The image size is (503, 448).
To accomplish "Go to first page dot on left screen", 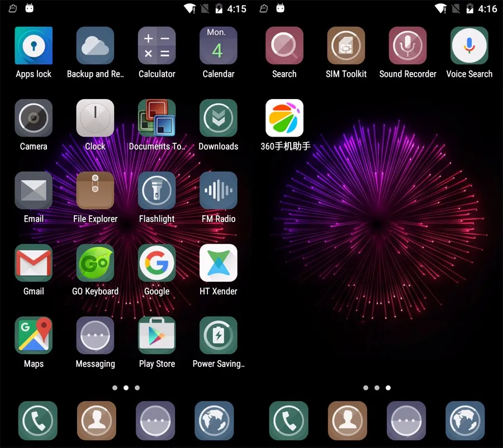I will (x=115, y=388).
